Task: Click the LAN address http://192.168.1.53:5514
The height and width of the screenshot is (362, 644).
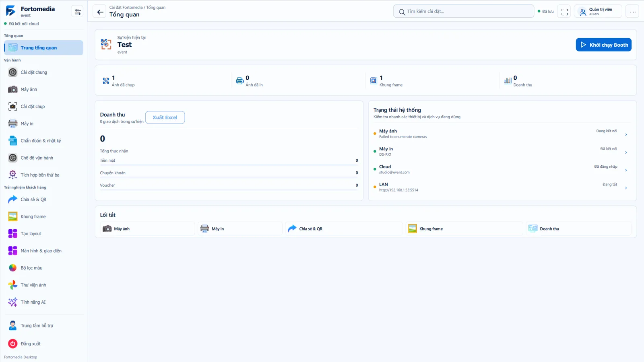Action: [x=398, y=190]
